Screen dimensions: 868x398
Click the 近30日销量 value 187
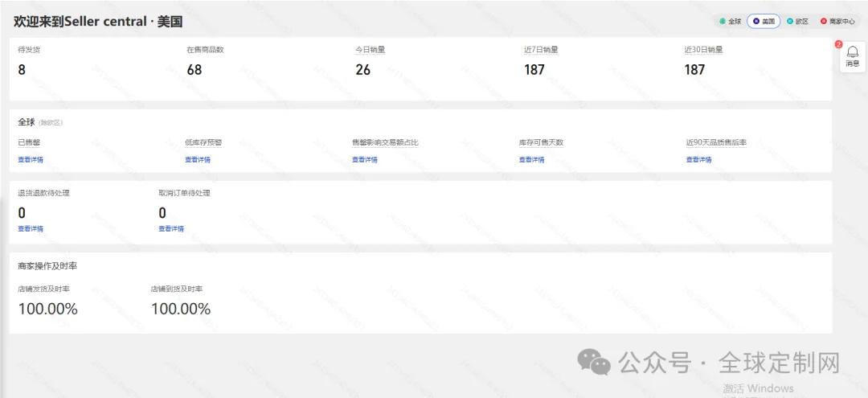pos(694,70)
